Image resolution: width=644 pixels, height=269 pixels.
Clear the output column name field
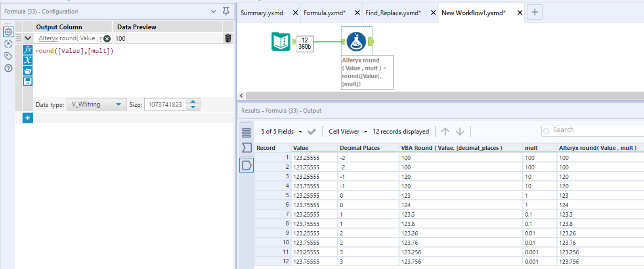[107, 39]
